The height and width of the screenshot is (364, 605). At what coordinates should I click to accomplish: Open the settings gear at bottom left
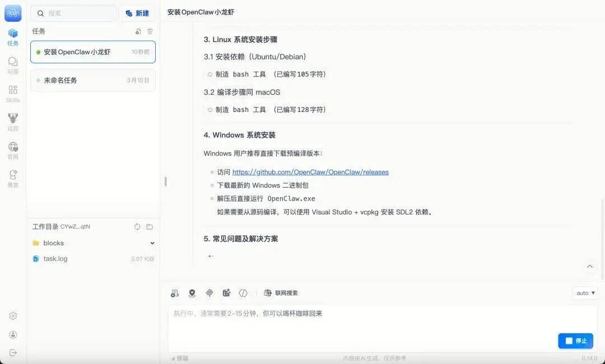12,315
